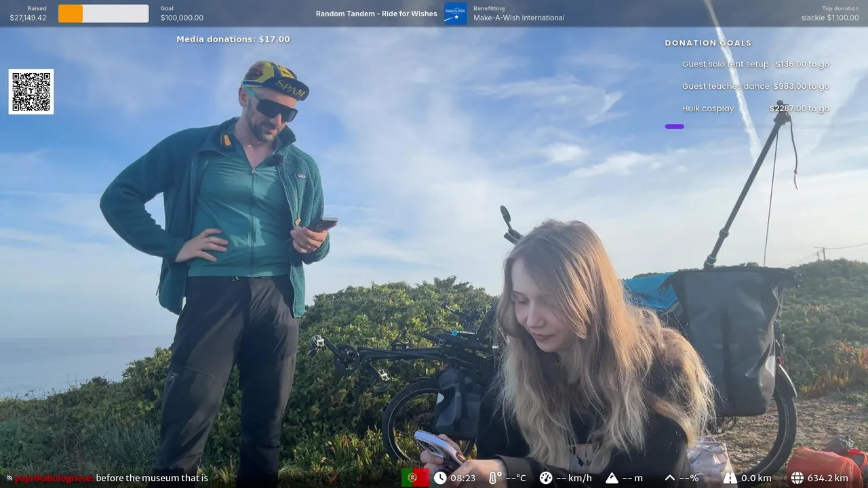The height and width of the screenshot is (488, 868).
Task: Click the "Guest solo tent setup" goal
Action: (726, 64)
